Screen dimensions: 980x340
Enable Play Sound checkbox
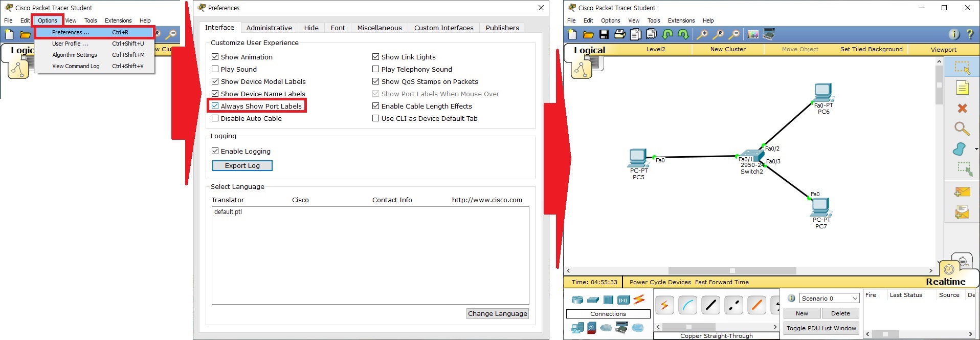[x=215, y=69]
